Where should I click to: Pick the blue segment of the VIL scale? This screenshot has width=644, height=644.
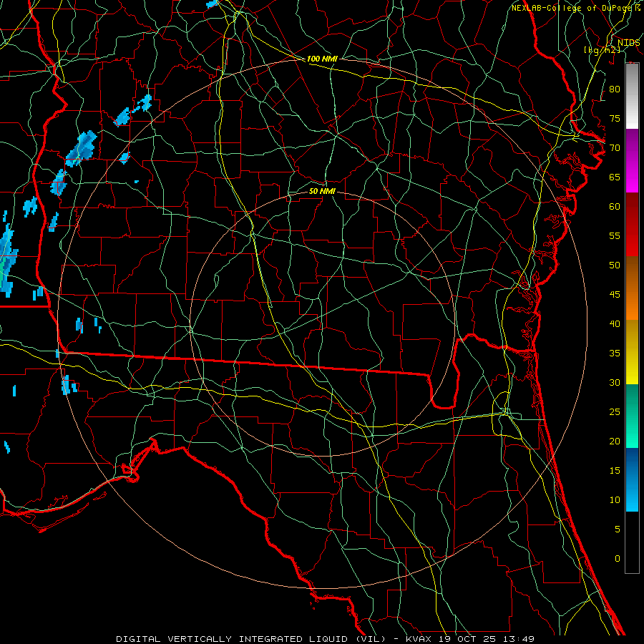(632, 479)
